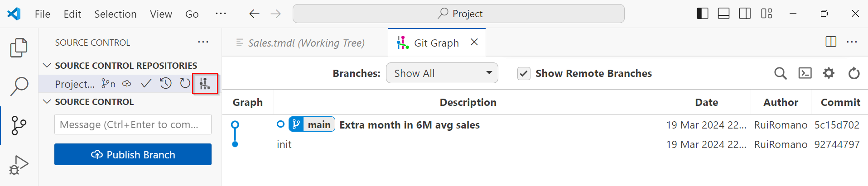Commit changes using the checkmark icon

[146, 84]
